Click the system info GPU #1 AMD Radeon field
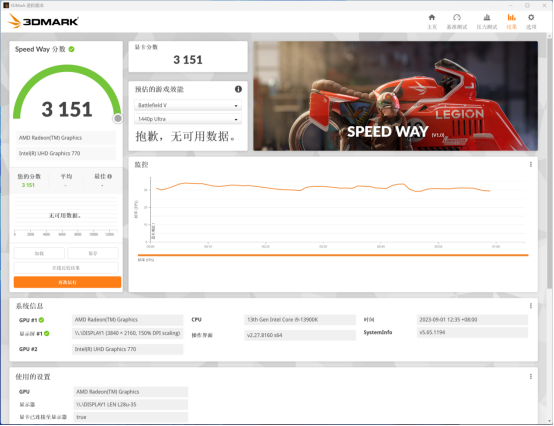 click(x=128, y=320)
